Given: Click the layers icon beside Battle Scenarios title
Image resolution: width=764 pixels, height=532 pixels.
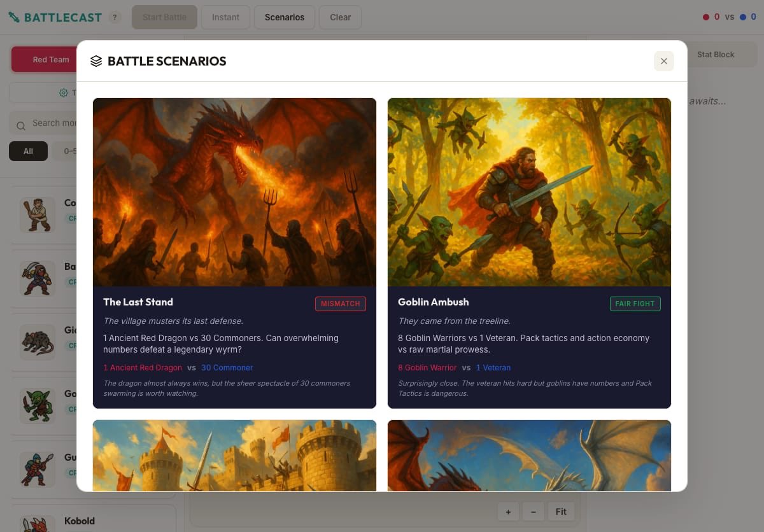Looking at the screenshot, I should 96,61.
